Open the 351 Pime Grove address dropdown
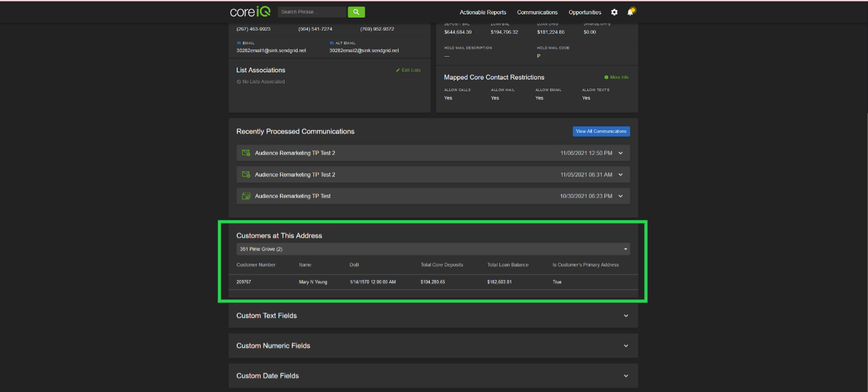868x392 pixels. coord(433,249)
